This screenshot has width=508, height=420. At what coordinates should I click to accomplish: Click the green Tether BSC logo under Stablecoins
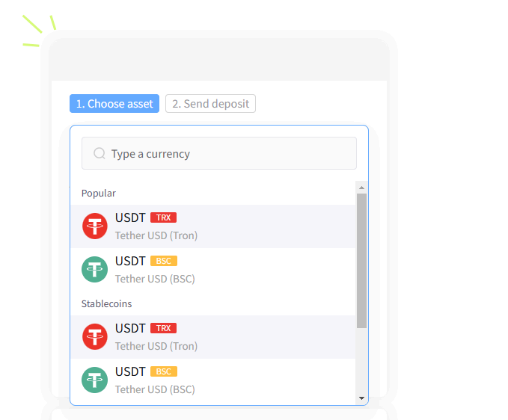[x=95, y=380]
